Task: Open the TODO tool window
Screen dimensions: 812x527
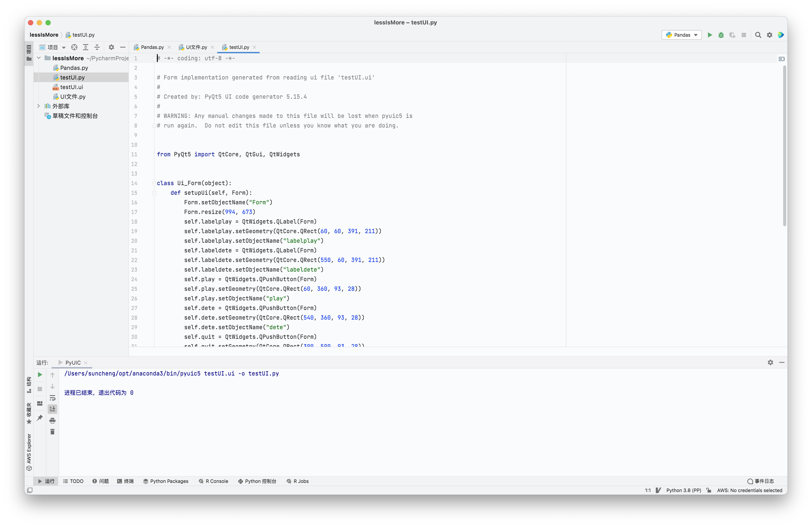Action: click(73, 481)
